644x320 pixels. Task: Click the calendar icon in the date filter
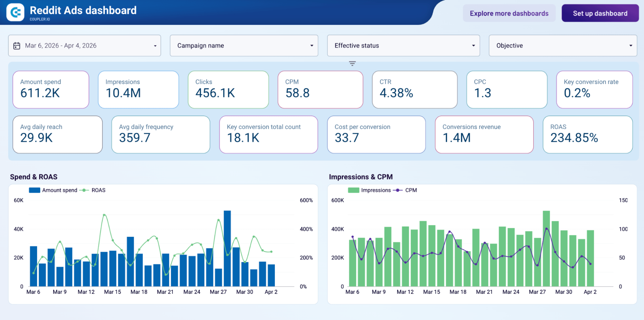pos(17,45)
